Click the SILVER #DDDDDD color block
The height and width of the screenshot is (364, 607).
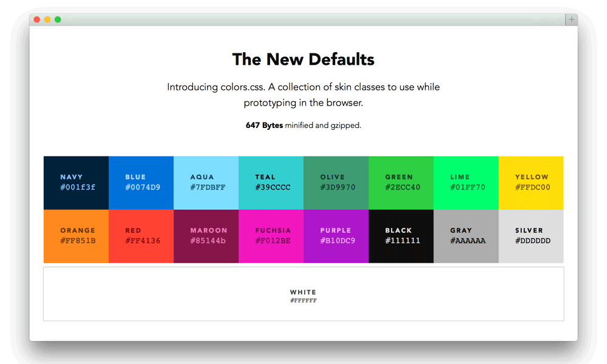point(531,236)
